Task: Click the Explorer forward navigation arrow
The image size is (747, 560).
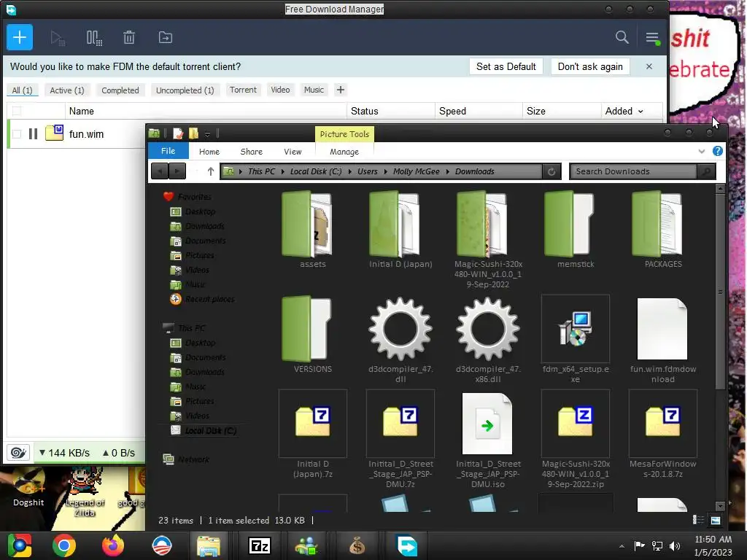Action: point(177,171)
